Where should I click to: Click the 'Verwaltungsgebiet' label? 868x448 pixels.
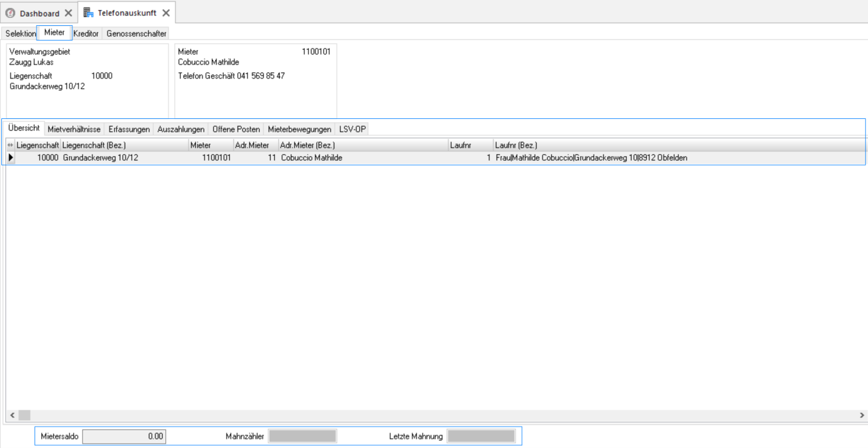point(40,52)
